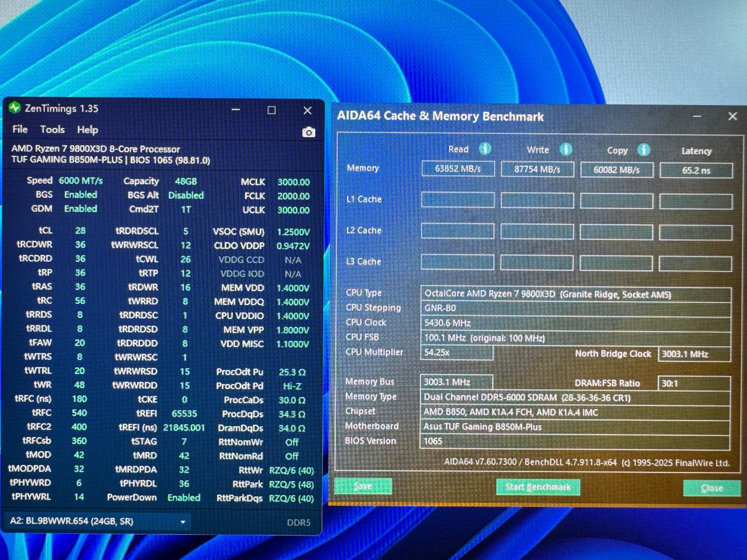Click the ZenTimings app logo icon
Image resolution: width=747 pixels, height=560 pixels.
[15, 108]
